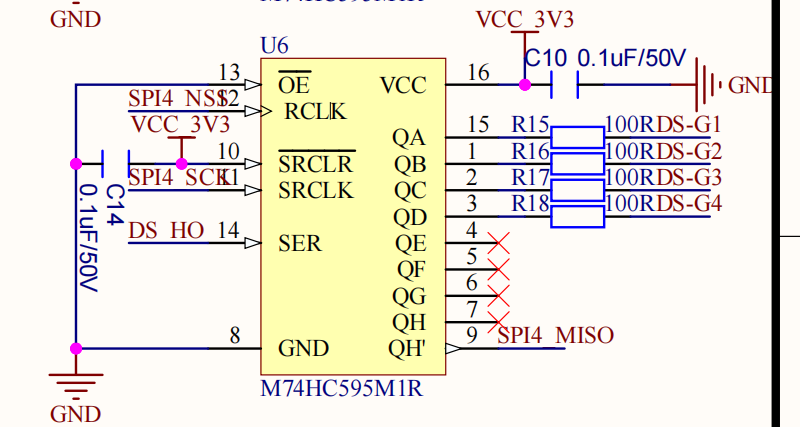
Task: Click pin number 16
Action: click(479, 72)
